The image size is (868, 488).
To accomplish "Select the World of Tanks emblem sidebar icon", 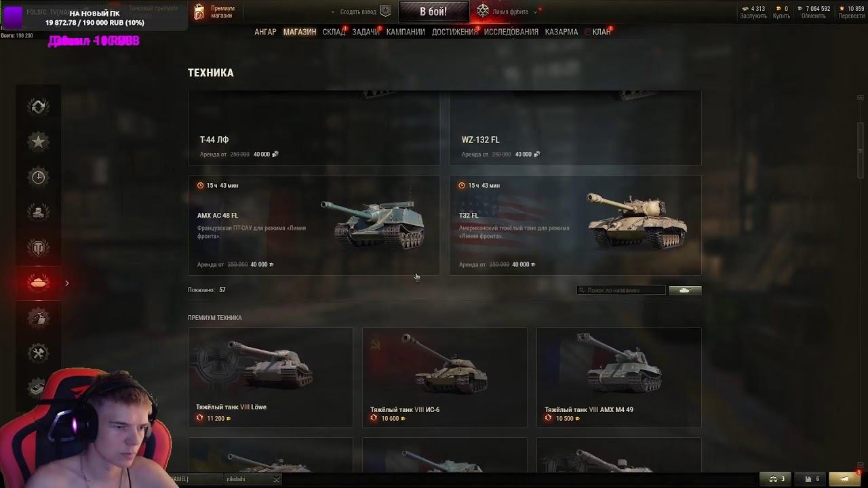I will (x=39, y=247).
